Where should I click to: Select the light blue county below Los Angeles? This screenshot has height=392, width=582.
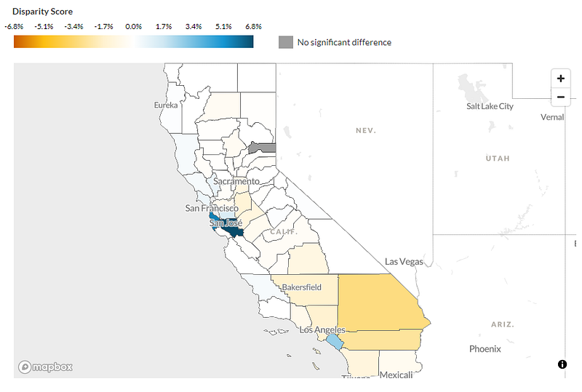coord(335,342)
